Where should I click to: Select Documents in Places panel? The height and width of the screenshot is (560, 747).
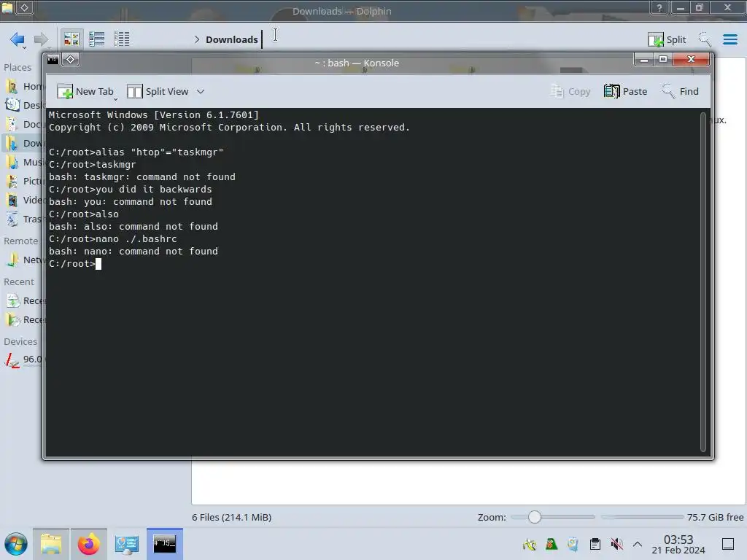tap(24, 124)
